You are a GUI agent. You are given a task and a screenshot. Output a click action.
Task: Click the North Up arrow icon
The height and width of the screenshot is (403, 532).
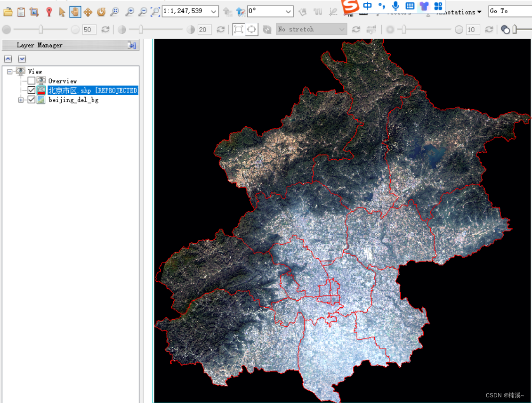[241, 12]
